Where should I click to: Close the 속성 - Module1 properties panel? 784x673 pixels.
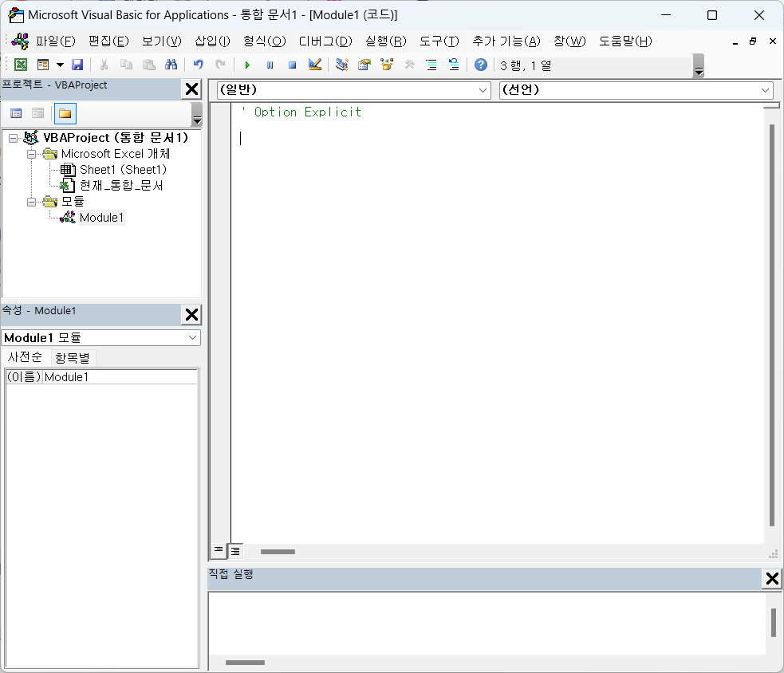point(191,314)
